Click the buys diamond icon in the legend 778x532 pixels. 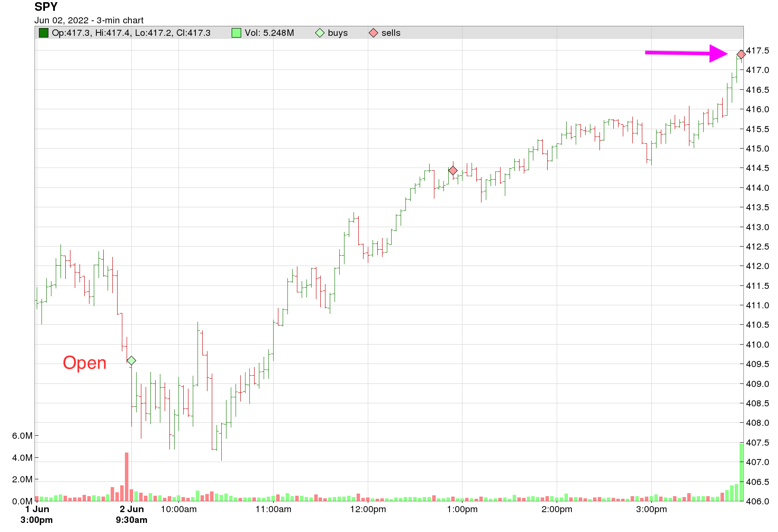click(320, 33)
